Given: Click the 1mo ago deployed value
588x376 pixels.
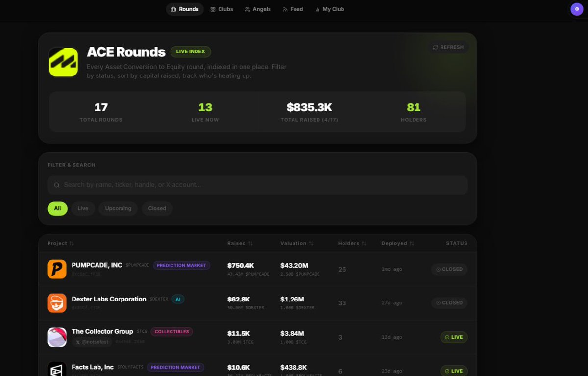Looking at the screenshot, I should (392, 269).
